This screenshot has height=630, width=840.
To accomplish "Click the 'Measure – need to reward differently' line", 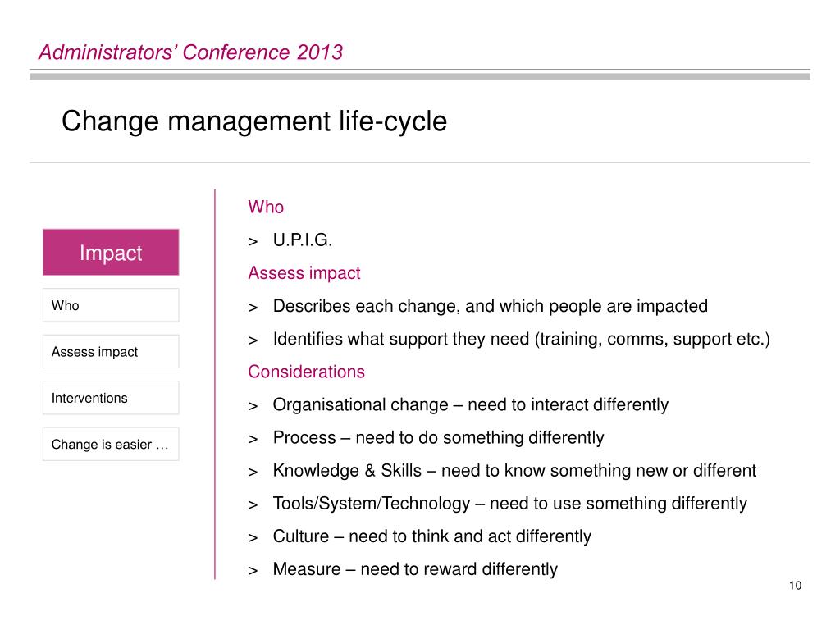I will click(x=415, y=569).
